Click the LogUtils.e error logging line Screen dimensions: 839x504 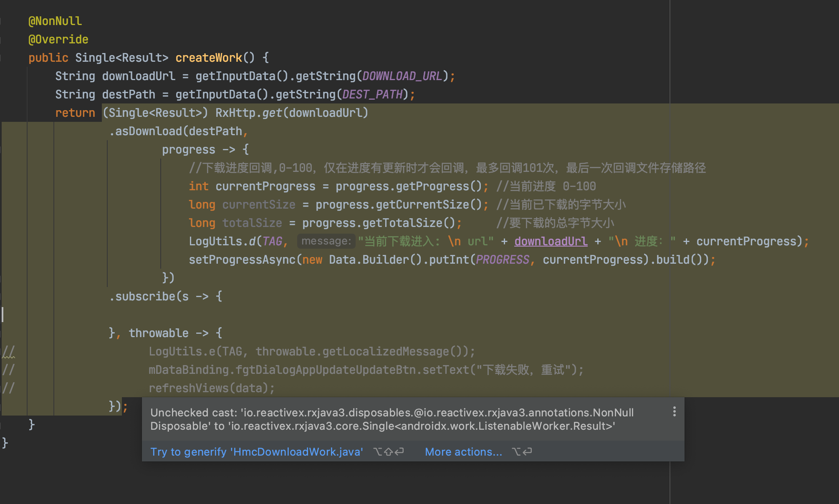point(292,351)
